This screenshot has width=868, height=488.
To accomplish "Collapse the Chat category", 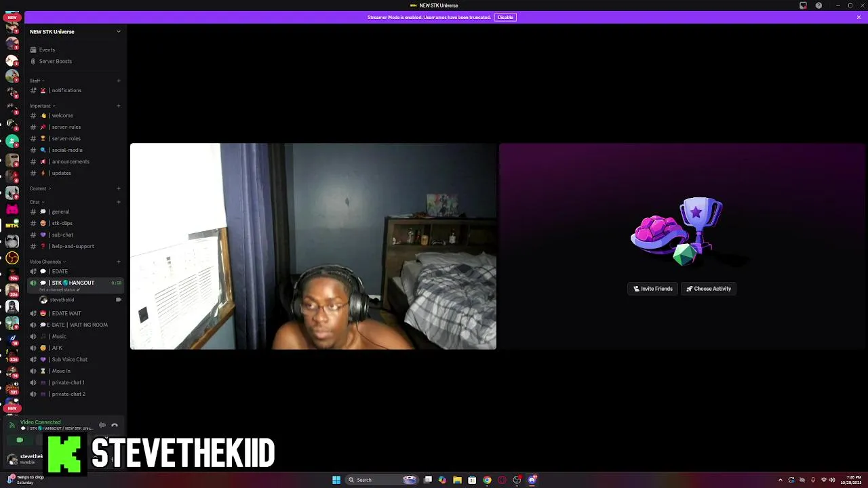I will click(37, 202).
